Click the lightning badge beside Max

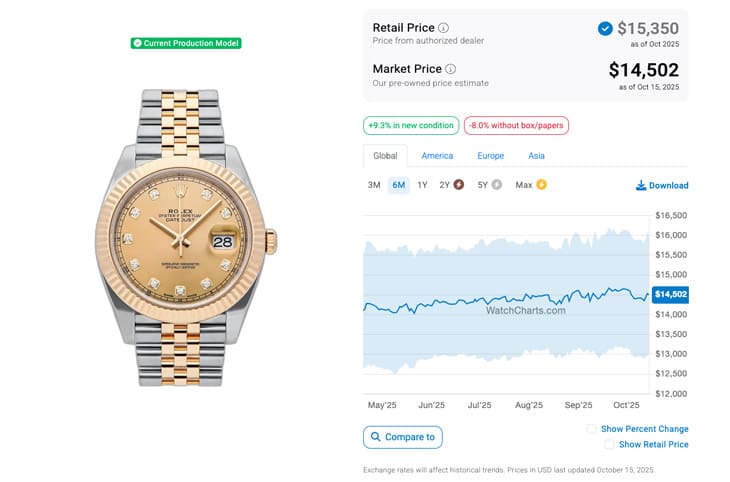click(x=542, y=185)
